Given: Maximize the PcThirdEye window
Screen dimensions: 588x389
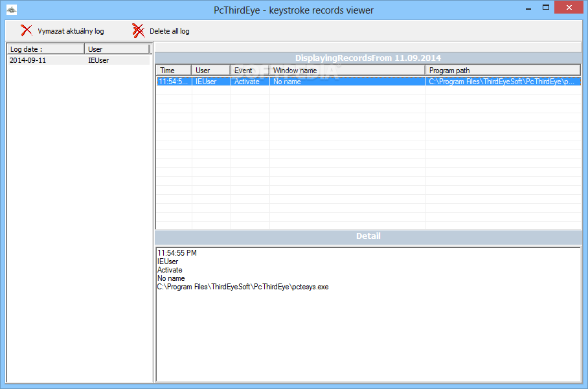Looking at the screenshot, I should pyautogui.click(x=546, y=8).
